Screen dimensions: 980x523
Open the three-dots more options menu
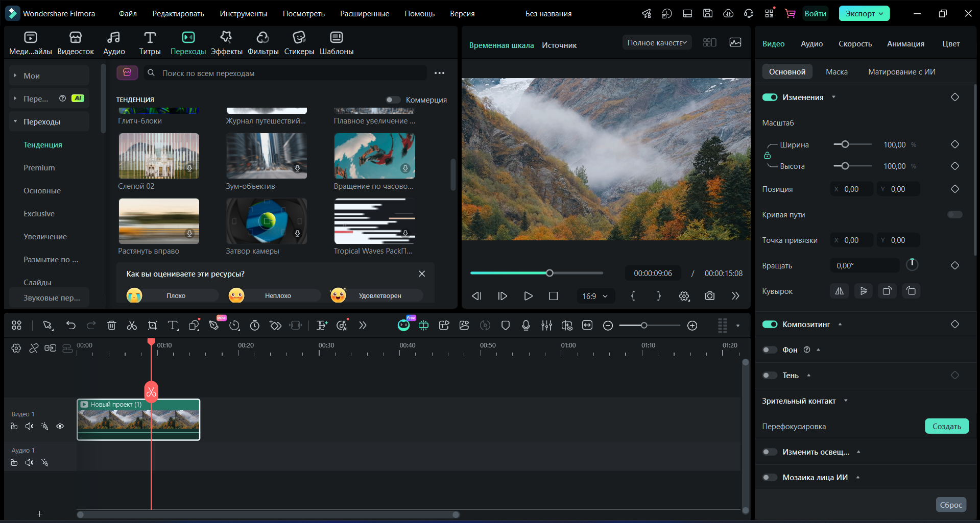(439, 73)
